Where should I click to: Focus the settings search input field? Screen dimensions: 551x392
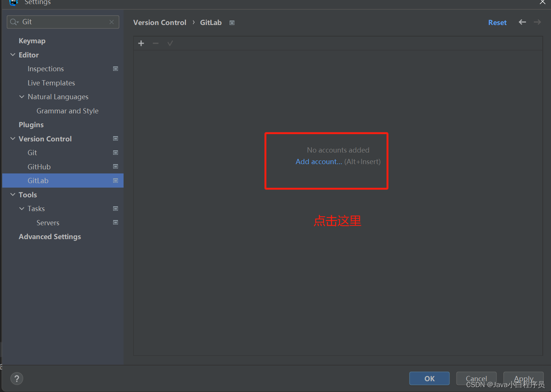point(63,22)
